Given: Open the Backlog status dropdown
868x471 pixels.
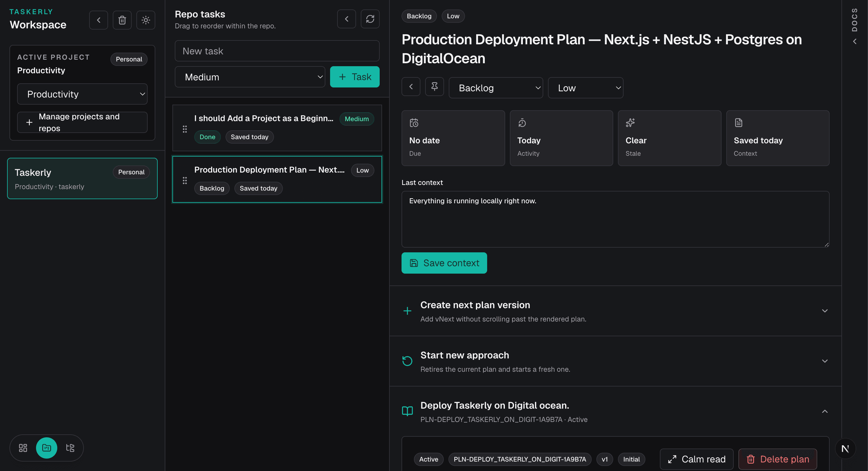Looking at the screenshot, I should [496, 88].
